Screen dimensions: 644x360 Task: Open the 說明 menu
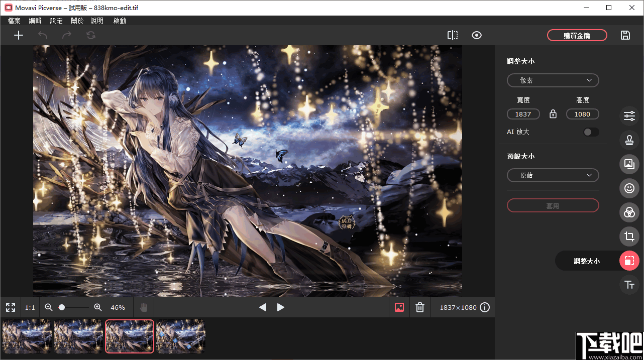pyautogui.click(x=97, y=21)
